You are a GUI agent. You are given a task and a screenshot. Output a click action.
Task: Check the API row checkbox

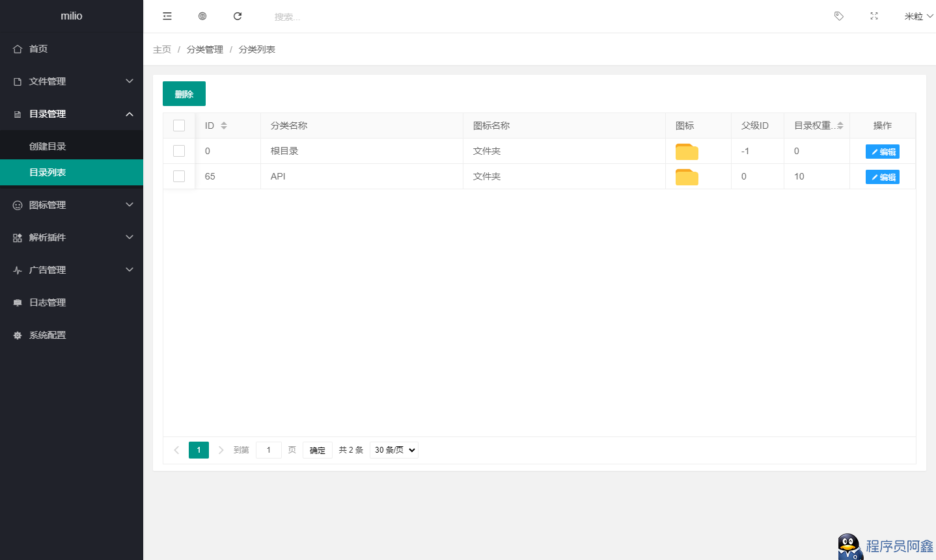tap(179, 176)
